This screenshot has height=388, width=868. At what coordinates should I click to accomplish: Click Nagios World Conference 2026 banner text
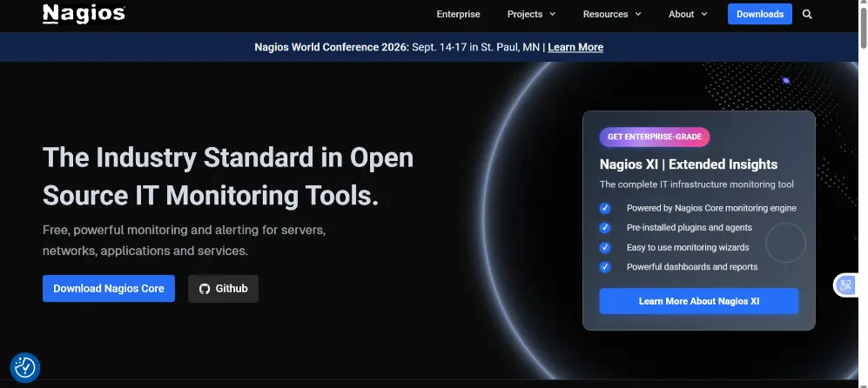(332, 47)
